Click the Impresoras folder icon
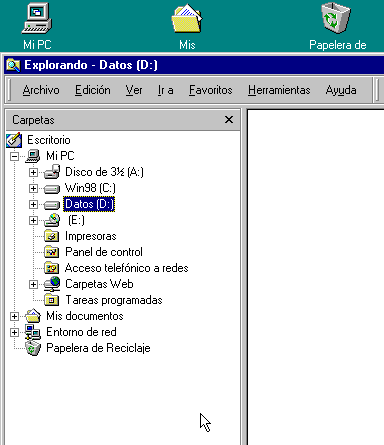 point(52,236)
